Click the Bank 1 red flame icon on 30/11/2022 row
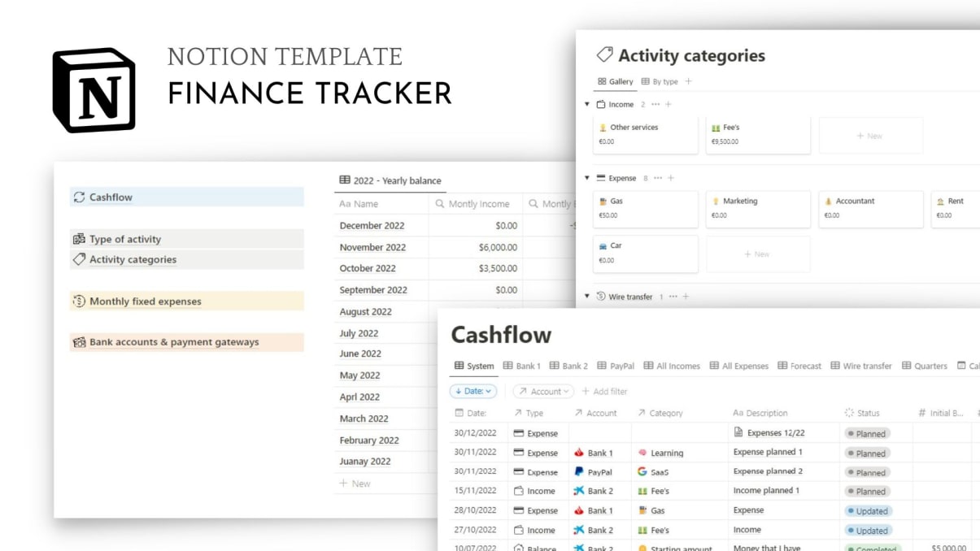 [579, 453]
